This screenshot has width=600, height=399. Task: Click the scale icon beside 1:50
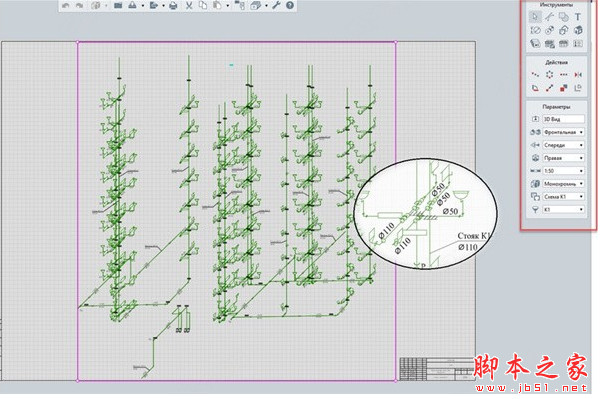535,171
